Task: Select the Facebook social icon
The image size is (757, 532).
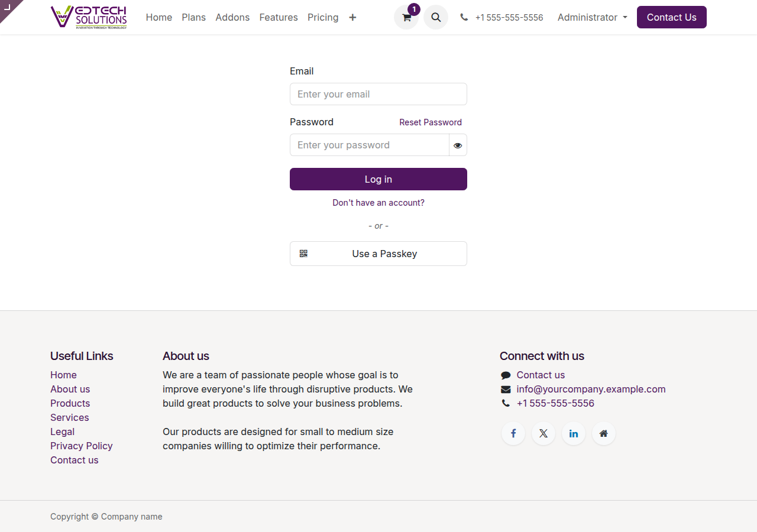Action: [x=513, y=433]
